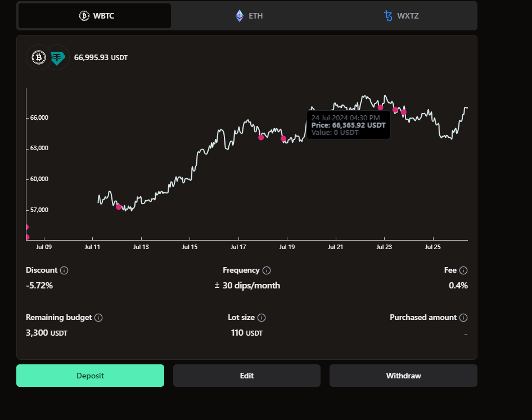Click the info icon next to Lot size
Screen dimensions: 532x420
pyautogui.click(x=262, y=318)
